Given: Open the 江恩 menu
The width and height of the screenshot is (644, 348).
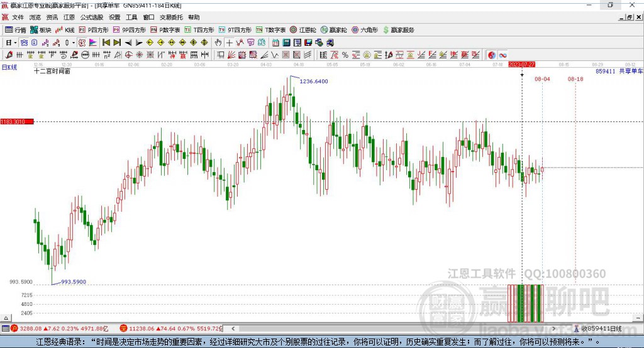Looking at the screenshot, I should (69, 17).
